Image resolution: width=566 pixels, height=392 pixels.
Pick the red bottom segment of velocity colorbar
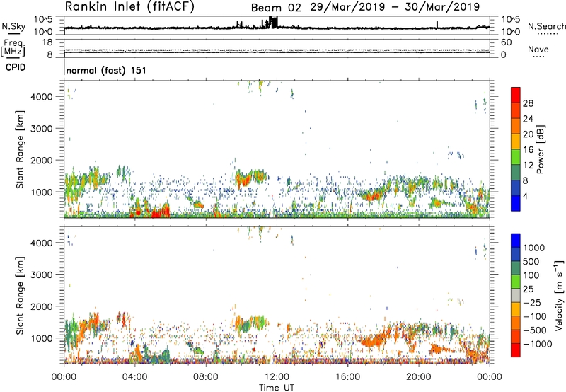pos(516,350)
